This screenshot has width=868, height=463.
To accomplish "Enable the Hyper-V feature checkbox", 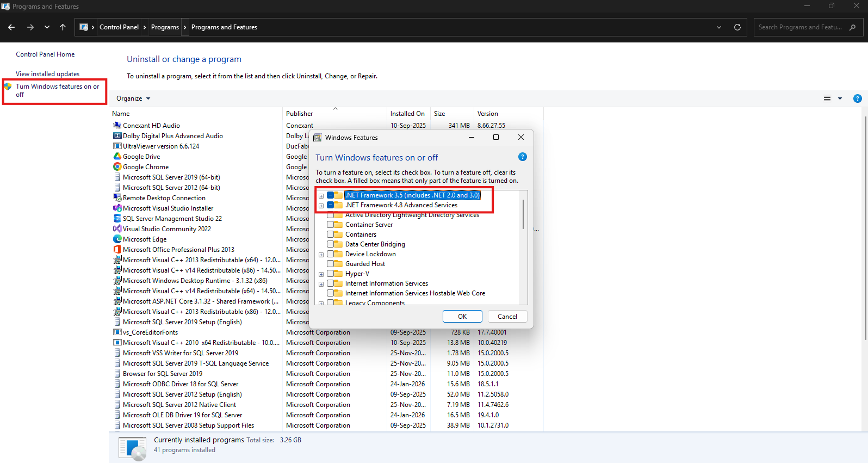I will click(x=331, y=274).
